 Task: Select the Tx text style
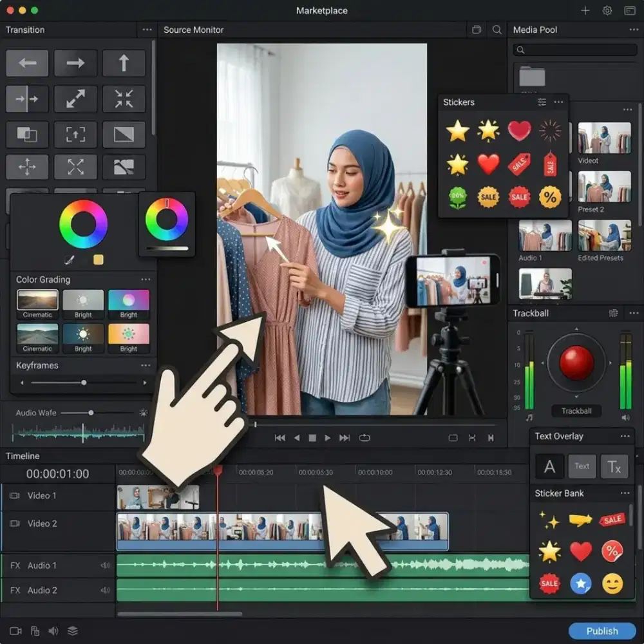(x=614, y=466)
